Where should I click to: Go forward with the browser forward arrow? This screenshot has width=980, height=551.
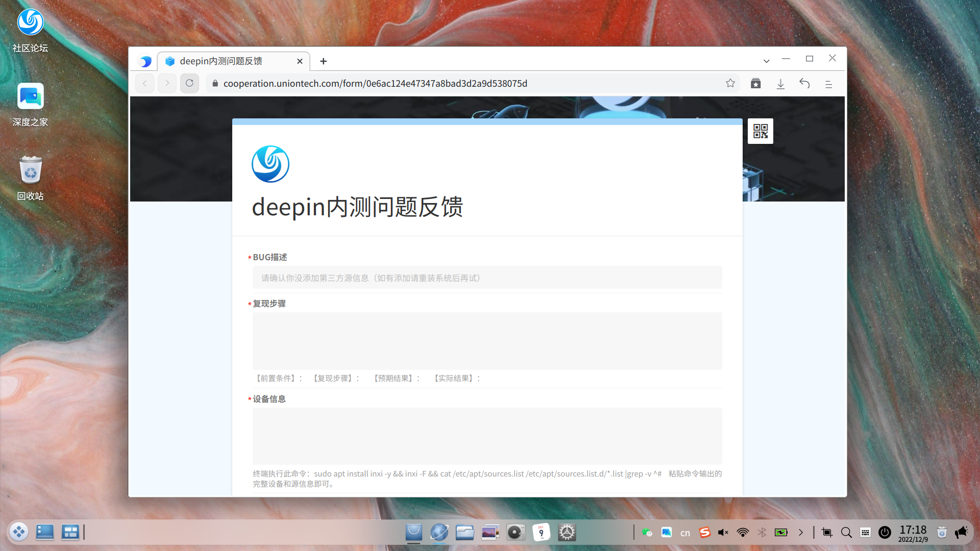[167, 83]
